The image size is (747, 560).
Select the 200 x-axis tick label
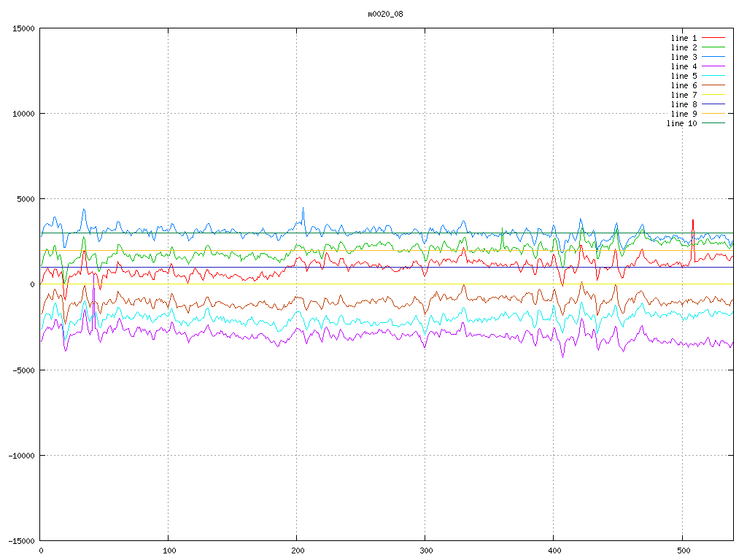click(x=297, y=551)
